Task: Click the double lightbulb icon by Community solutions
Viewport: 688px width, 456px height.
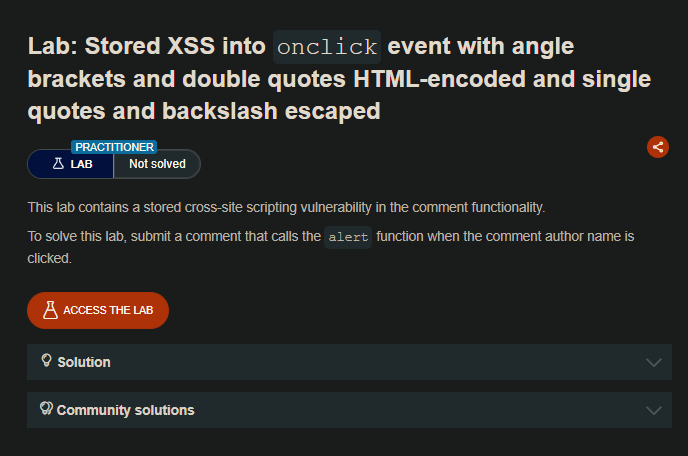Action: tap(46, 409)
